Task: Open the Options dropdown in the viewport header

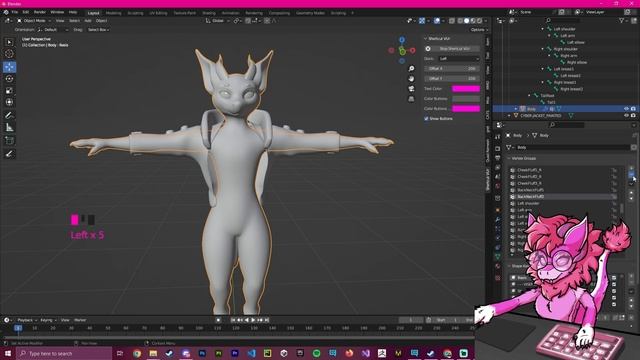Action: pos(479,30)
